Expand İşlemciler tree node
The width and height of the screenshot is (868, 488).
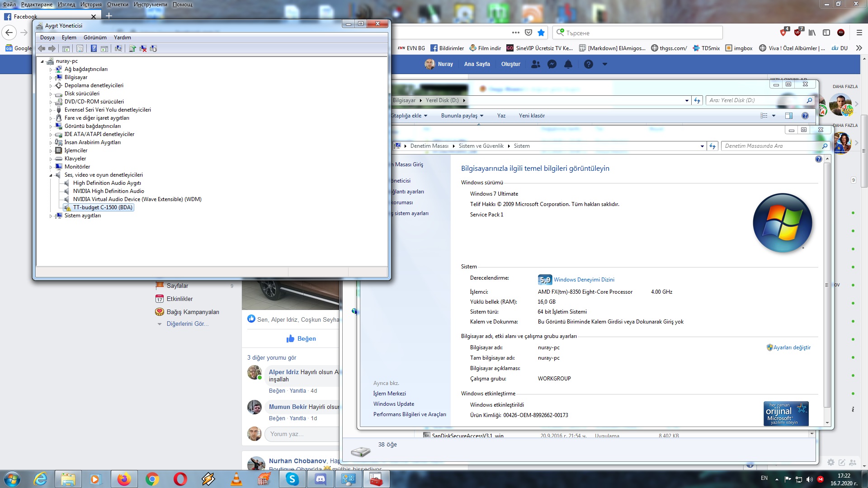51,151
